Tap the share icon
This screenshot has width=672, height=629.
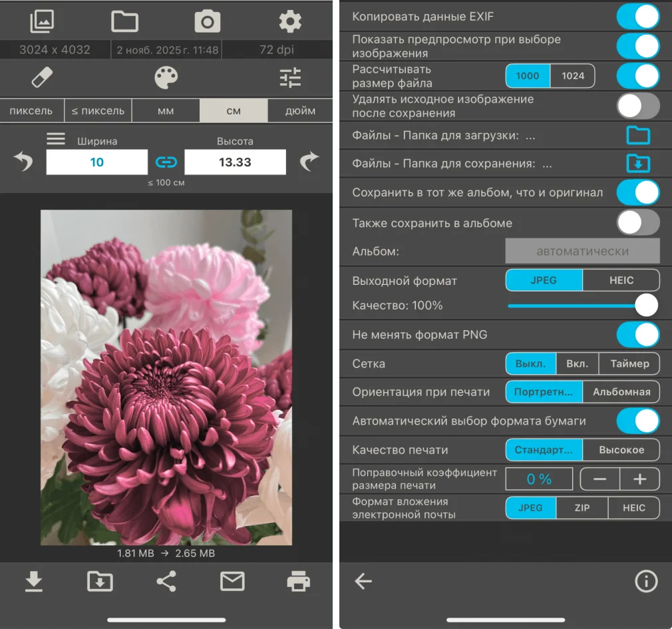pos(166,582)
